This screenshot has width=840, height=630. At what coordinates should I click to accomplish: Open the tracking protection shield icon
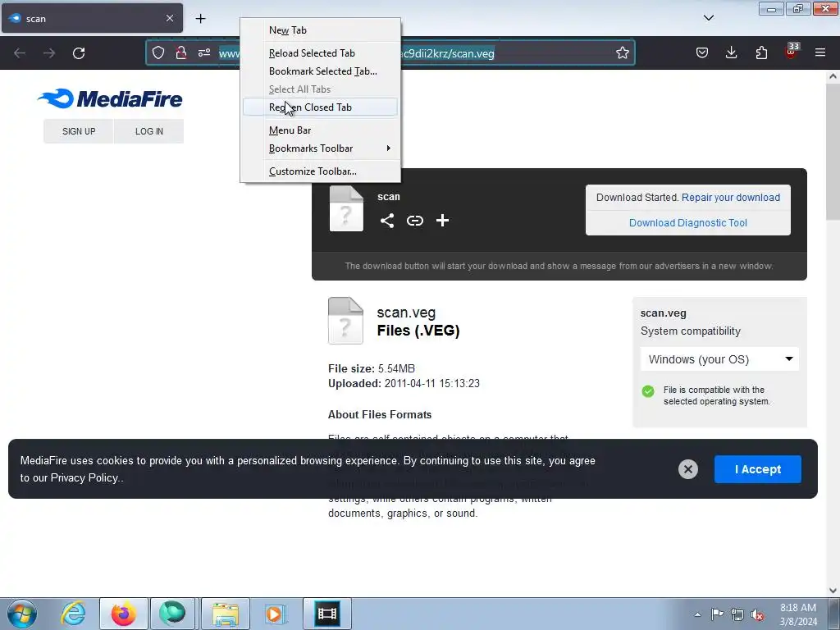pos(158,52)
